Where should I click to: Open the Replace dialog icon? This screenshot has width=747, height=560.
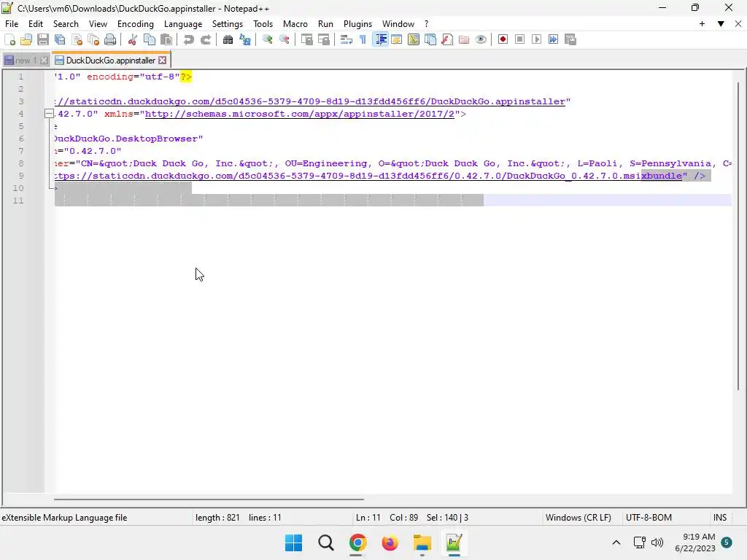point(245,39)
